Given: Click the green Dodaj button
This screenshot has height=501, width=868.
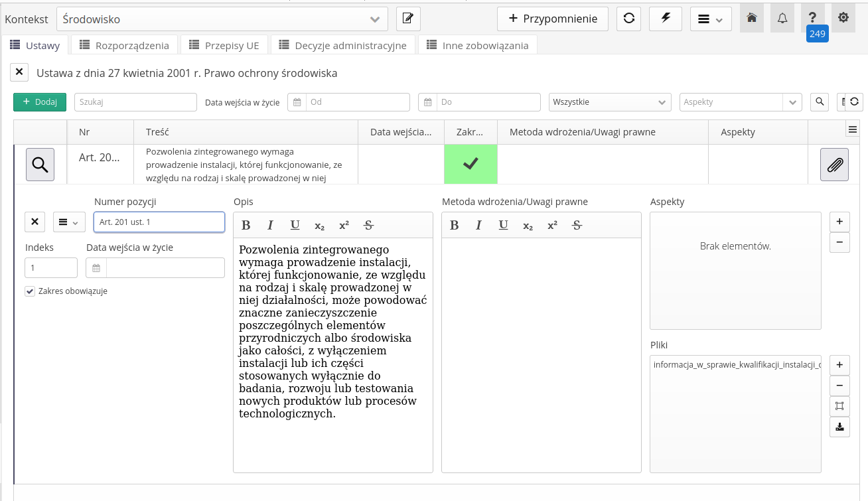Looking at the screenshot, I should pos(40,102).
